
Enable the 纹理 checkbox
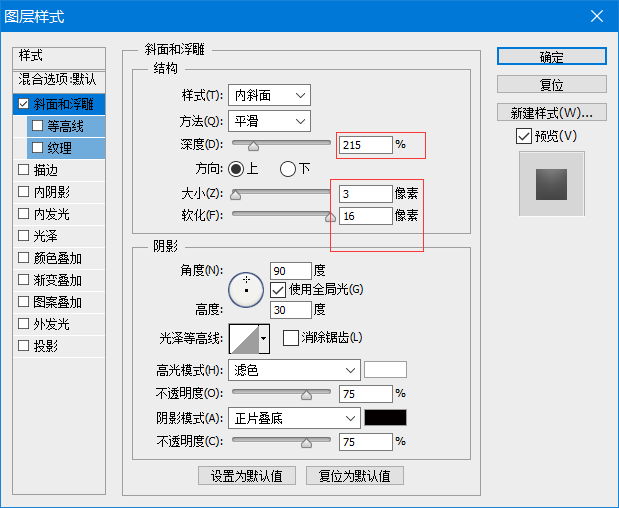[38, 148]
